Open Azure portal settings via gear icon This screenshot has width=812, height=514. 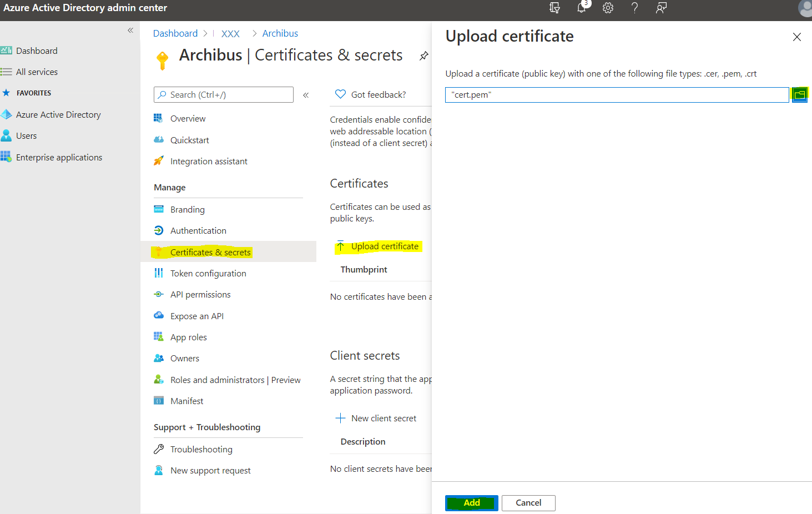point(607,8)
